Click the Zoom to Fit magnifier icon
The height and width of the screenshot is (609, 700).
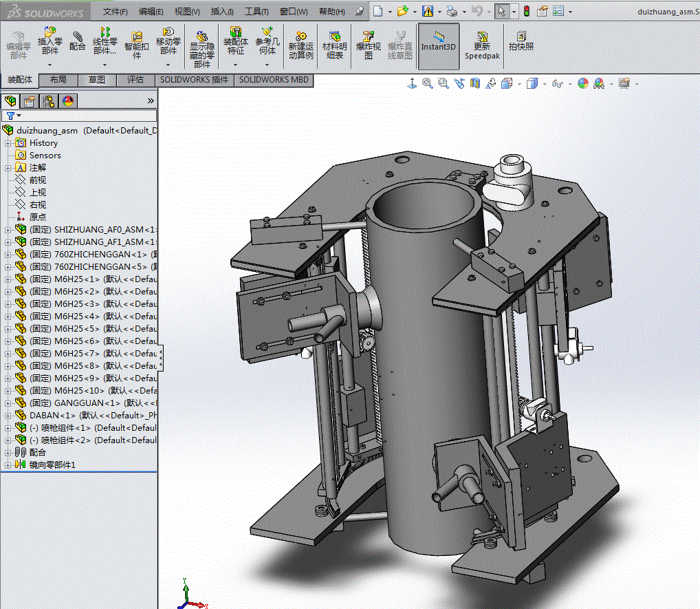tap(428, 83)
